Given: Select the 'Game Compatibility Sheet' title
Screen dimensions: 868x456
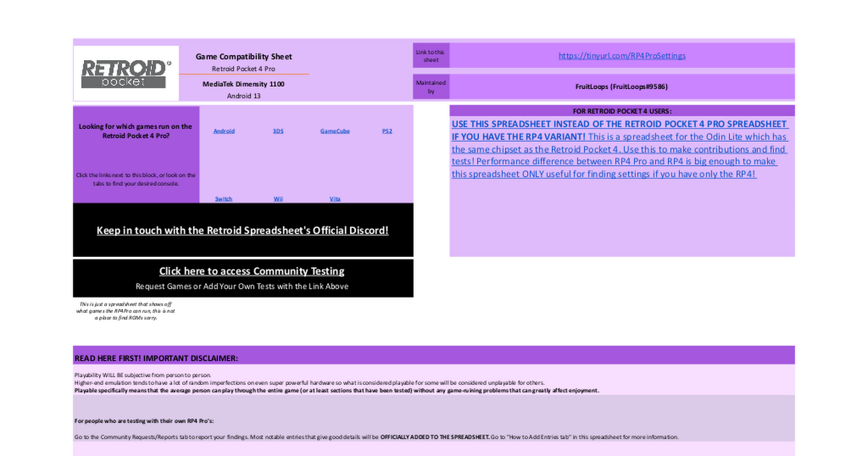Looking at the screenshot, I should (x=244, y=56).
